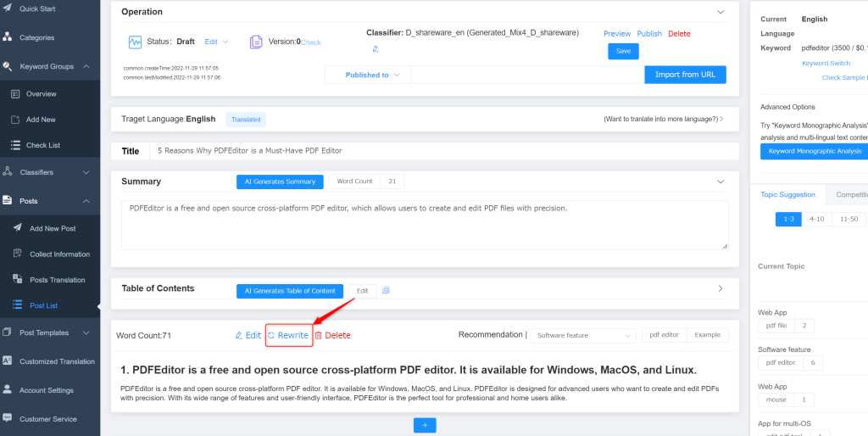Click the Customer Service chat icon
This screenshot has width=868, height=436.
7,418
